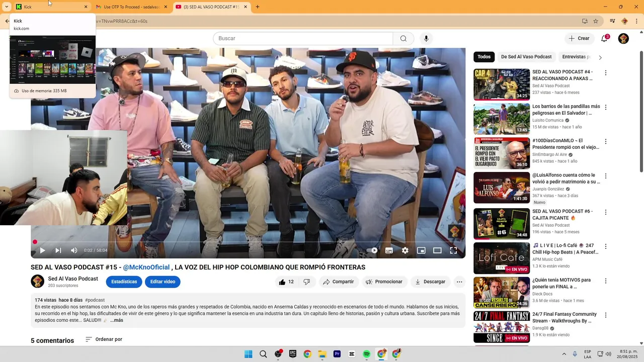This screenshot has width=644, height=362.
Task: Open YouTube notifications bell
Action: [604, 39]
